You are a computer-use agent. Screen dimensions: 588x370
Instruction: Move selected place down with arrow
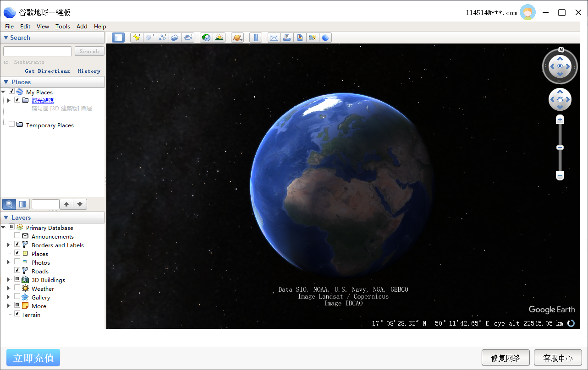pos(80,204)
